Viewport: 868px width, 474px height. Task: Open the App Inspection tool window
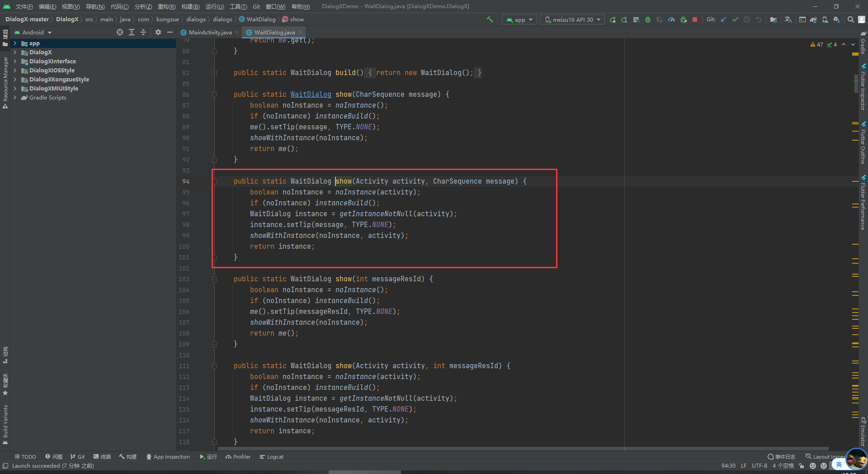(168, 457)
